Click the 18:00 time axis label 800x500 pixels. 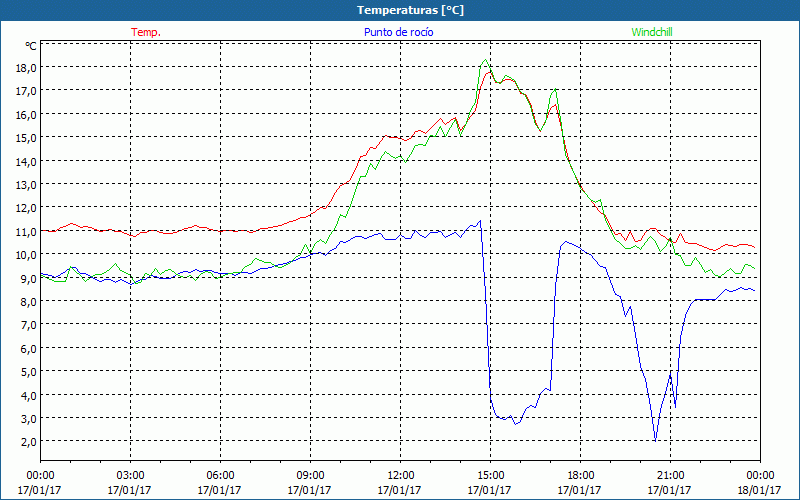point(581,476)
